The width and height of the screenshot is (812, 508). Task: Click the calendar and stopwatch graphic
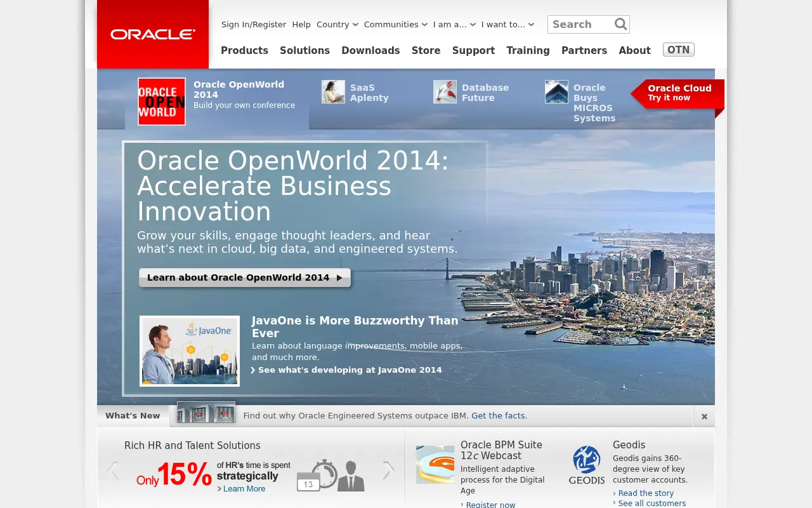(317, 475)
